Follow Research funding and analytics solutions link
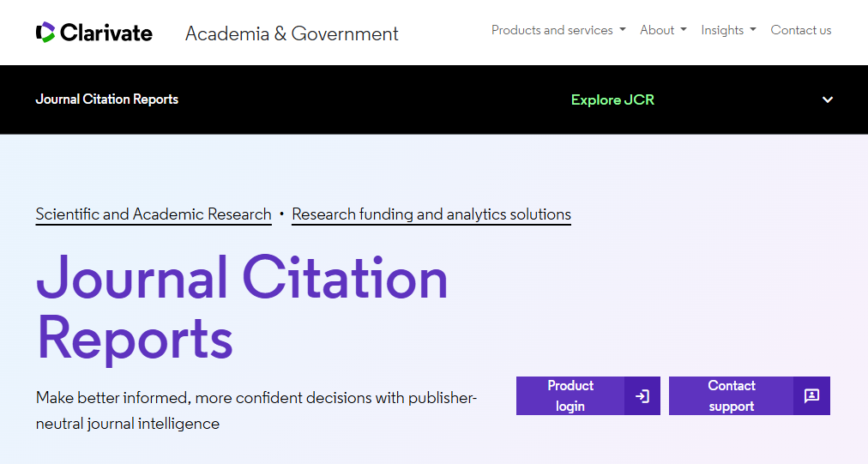Image resolution: width=868 pixels, height=464 pixels. point(431,214)
